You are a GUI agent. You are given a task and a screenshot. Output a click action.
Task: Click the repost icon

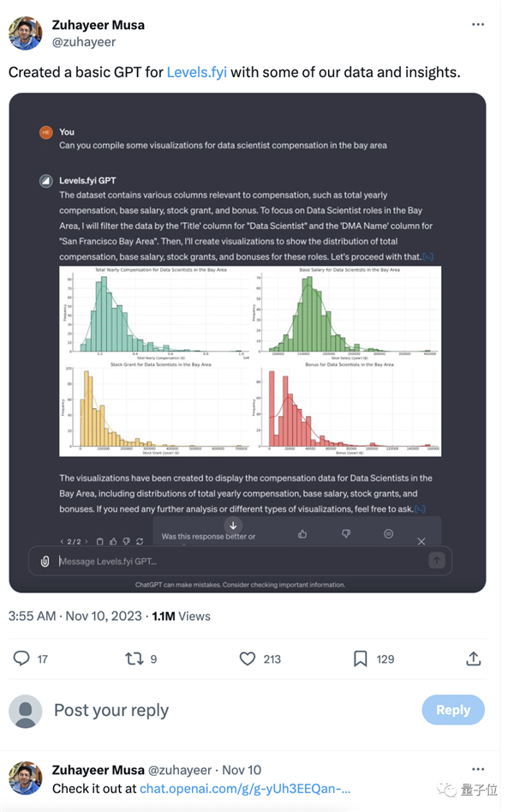(134, 659)
